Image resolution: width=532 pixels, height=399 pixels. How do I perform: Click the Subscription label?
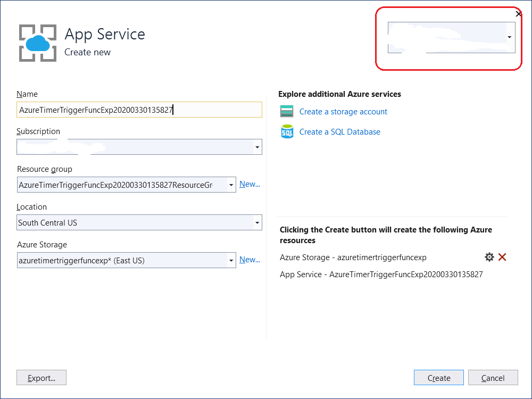coord(38,131)
